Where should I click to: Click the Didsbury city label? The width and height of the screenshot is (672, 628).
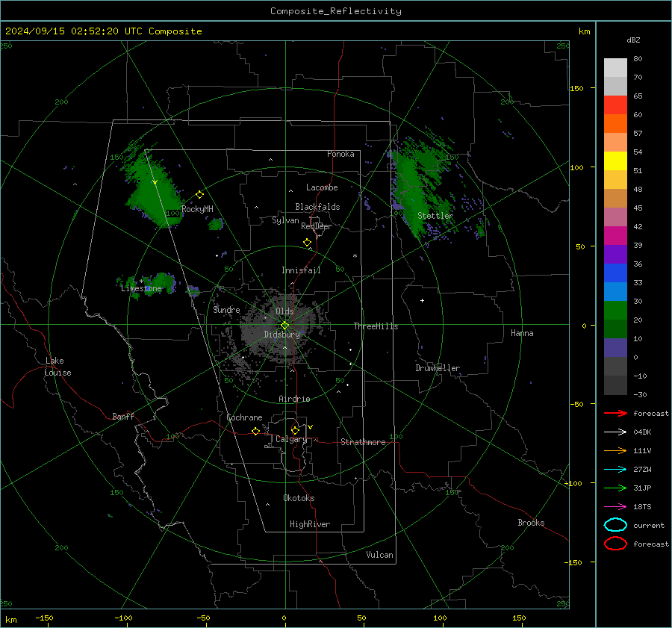pos(282,335)
